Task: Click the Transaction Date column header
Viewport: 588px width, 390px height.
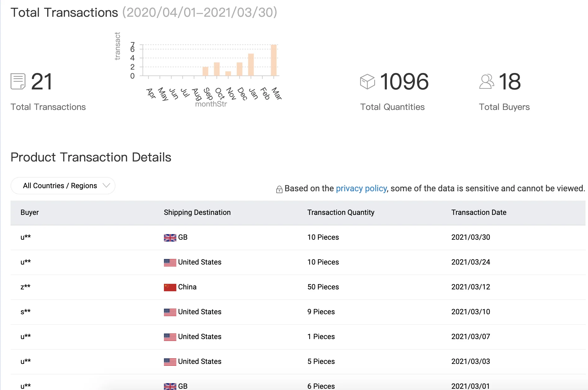Action: coord(478,212)
